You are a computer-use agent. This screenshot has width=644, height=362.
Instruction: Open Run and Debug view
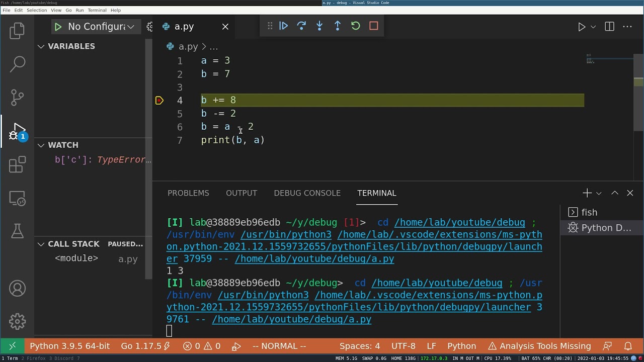[x=17, y=132]
